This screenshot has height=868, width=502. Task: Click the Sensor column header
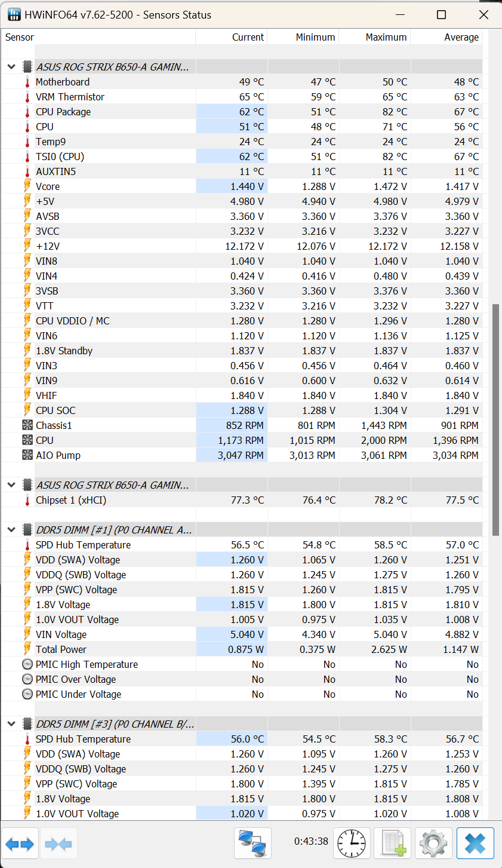pyautogui.click(x=98, y=37)
